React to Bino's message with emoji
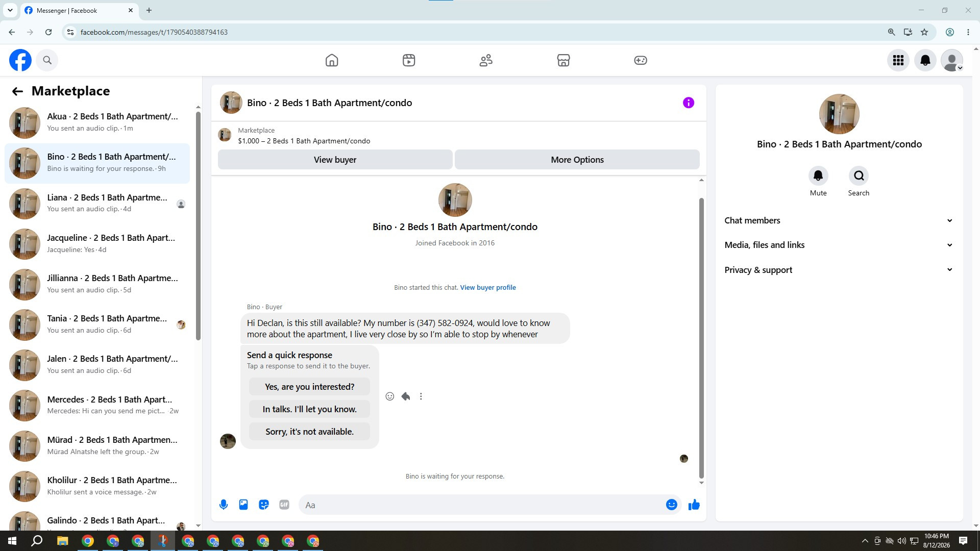The height and width of the screenshot is (551, 980). pos(390,396)
